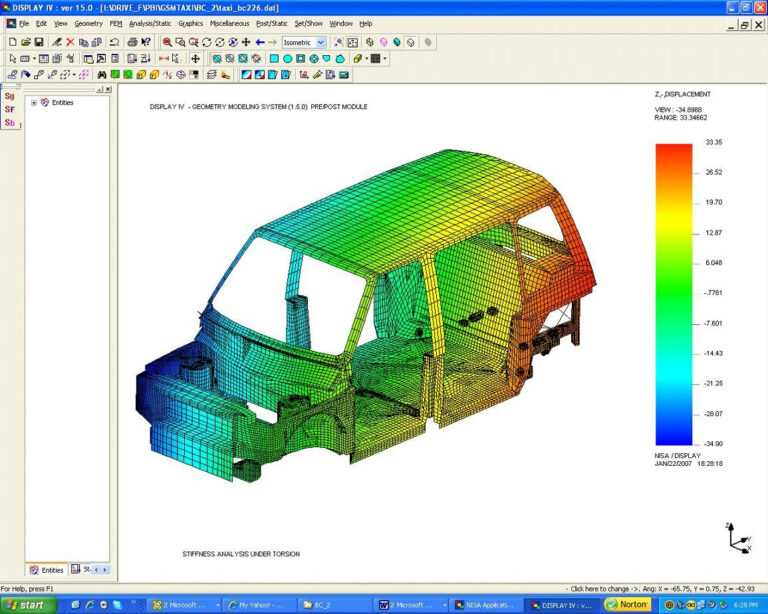Open the Analysis/Static menu
This screenshot has width=768, height=614.
pos(150,23)
